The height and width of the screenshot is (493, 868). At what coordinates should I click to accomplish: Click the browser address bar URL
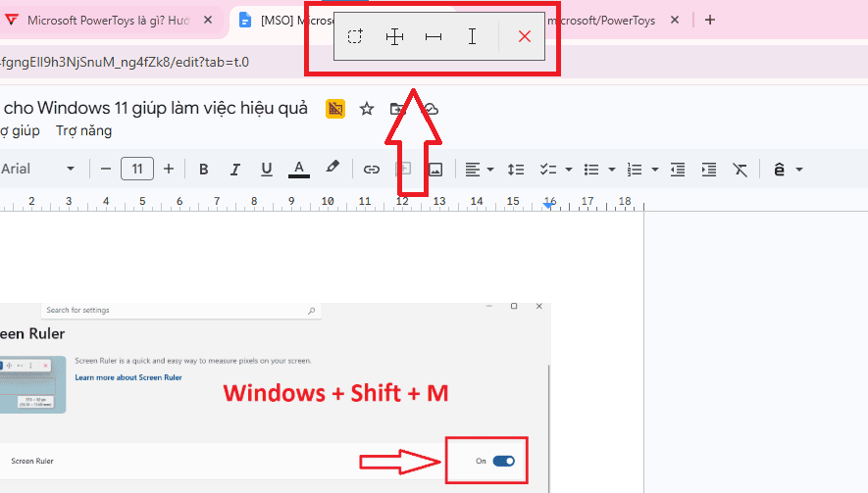click(125, 62)
